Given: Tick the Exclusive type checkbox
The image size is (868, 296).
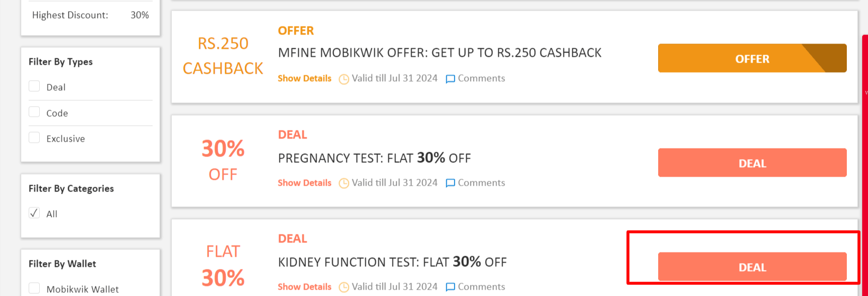Looking at the screenshot, I should (34, 138).
